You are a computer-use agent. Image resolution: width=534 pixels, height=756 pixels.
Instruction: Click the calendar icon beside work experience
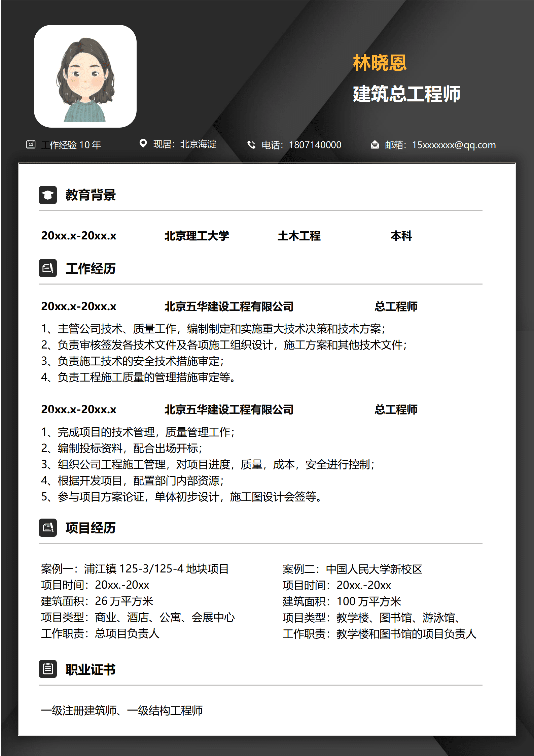tap(31, 144)
